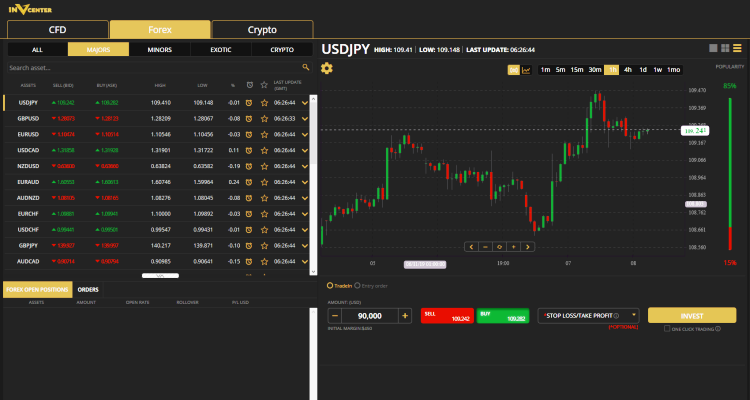Switch to candlestick chart view
The image size is (750, 400).
tap(514, 70)
